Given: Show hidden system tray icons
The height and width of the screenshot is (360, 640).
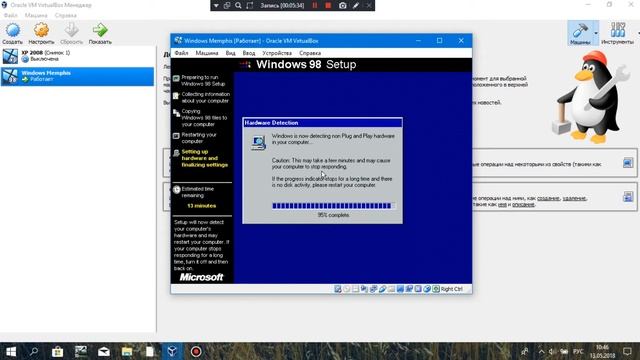Looking at the screenshot, I should pos(541,351).
